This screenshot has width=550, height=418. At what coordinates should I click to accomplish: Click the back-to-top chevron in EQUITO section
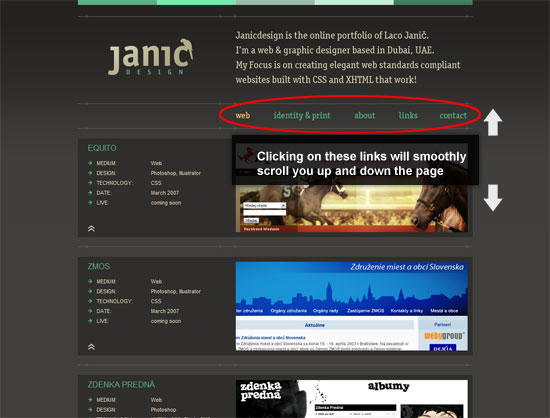tap(91, 229)
